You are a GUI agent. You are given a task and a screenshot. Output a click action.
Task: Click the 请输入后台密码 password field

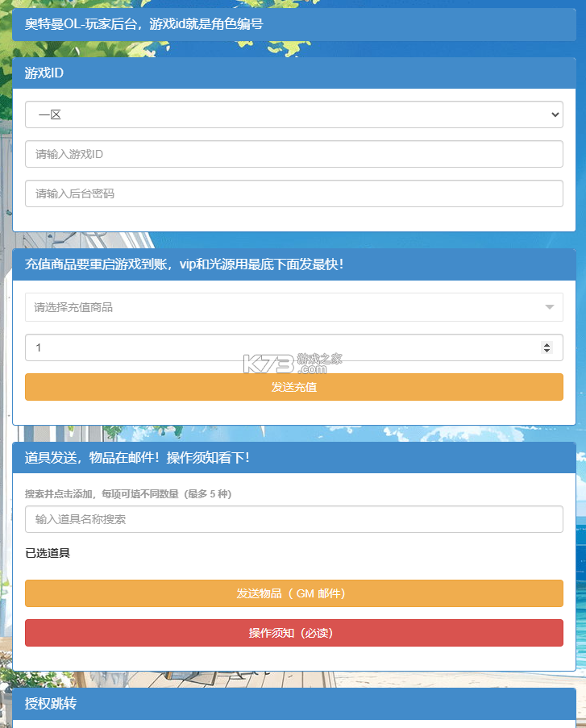(x=294, y=193)
